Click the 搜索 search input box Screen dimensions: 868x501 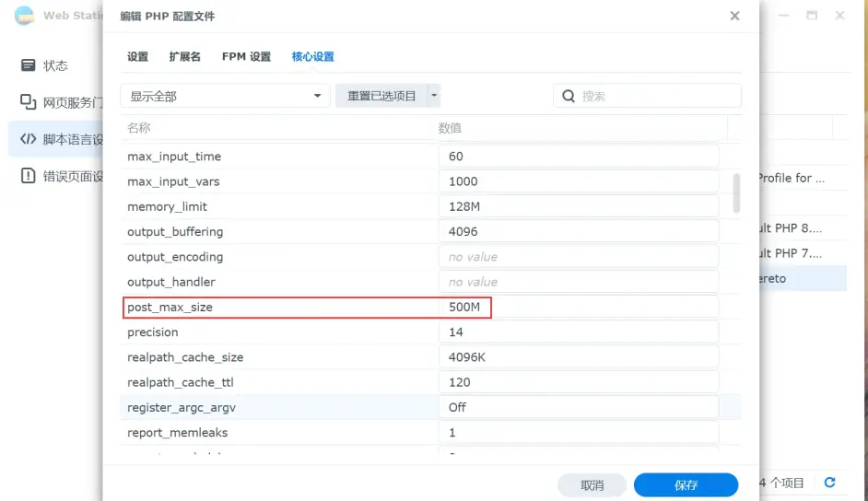click(657, 96)
